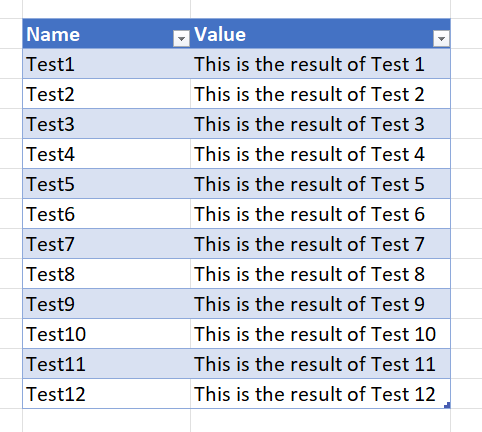Viewport: 482px width, 432px height.
Task: Select cell 'This is the result of Test 4'
Action: point(320,154)
